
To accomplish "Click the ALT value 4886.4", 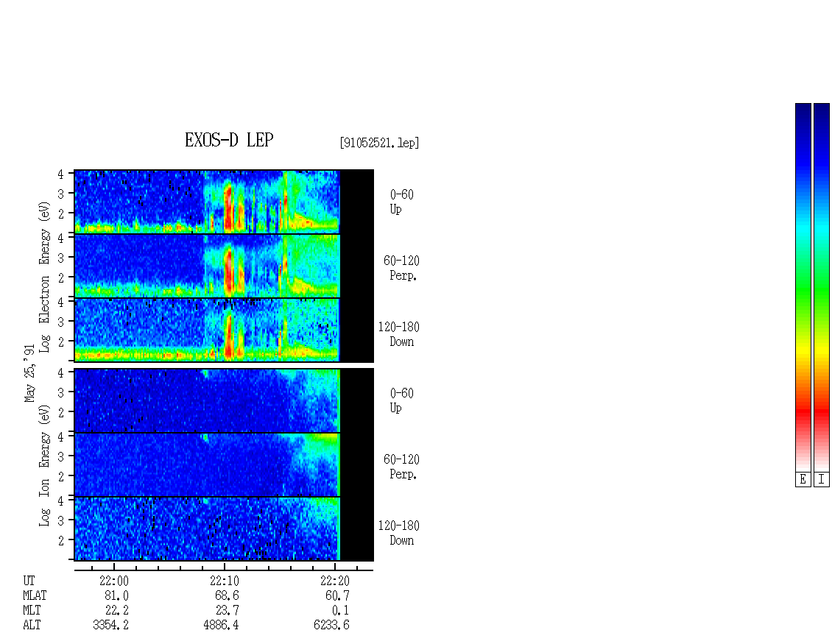I will click(222, 625).
